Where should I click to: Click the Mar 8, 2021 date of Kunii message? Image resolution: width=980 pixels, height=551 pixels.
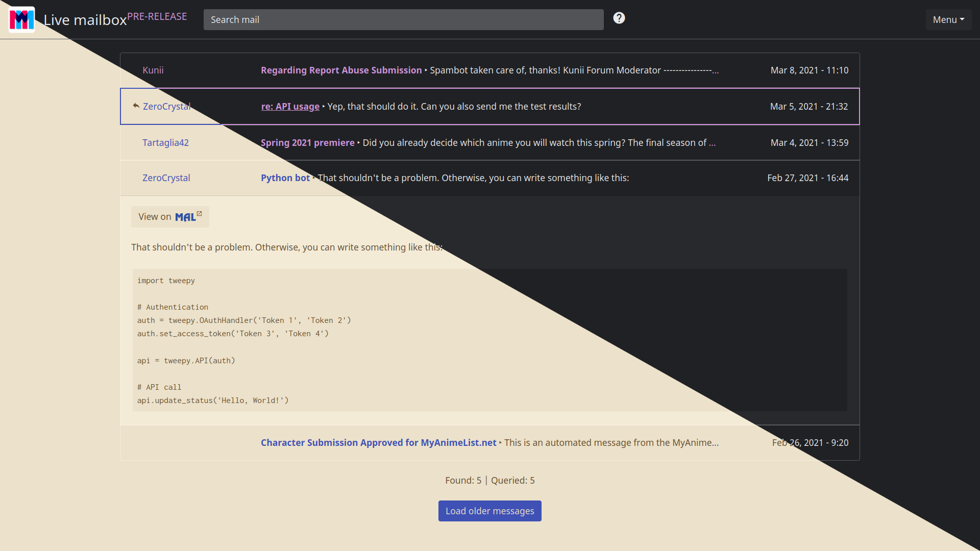pos(809,70)
